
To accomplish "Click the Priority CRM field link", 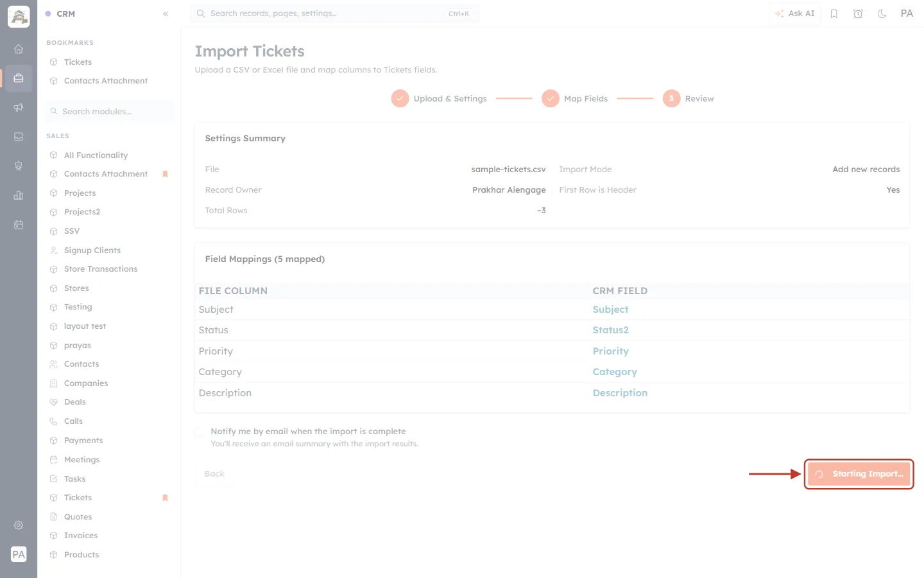I will point(610,351).
